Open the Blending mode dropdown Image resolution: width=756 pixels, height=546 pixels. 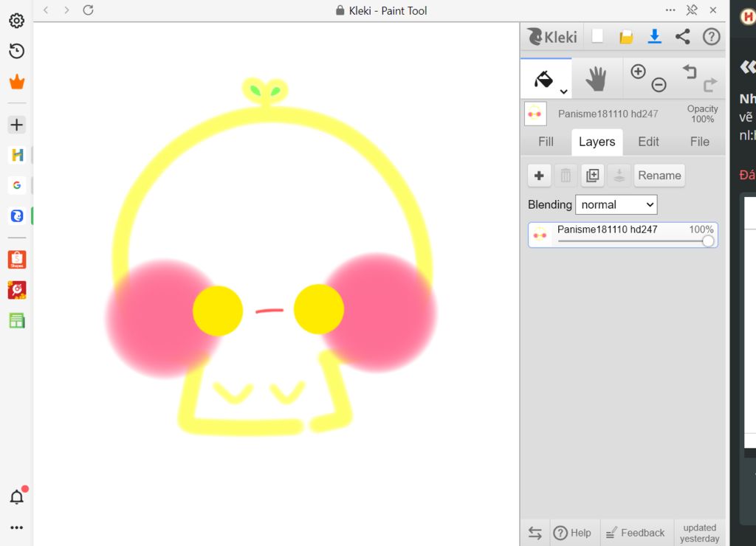coord(616,205)
